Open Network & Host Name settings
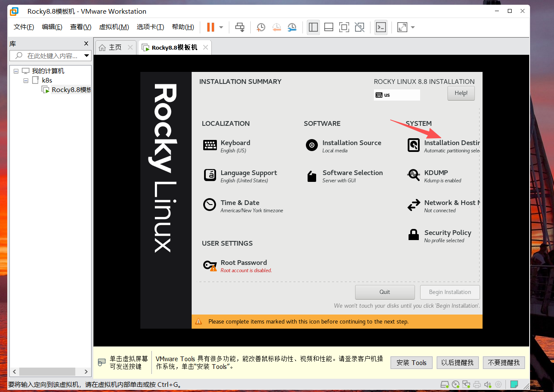Screen dimensions: 554x392 443,206
